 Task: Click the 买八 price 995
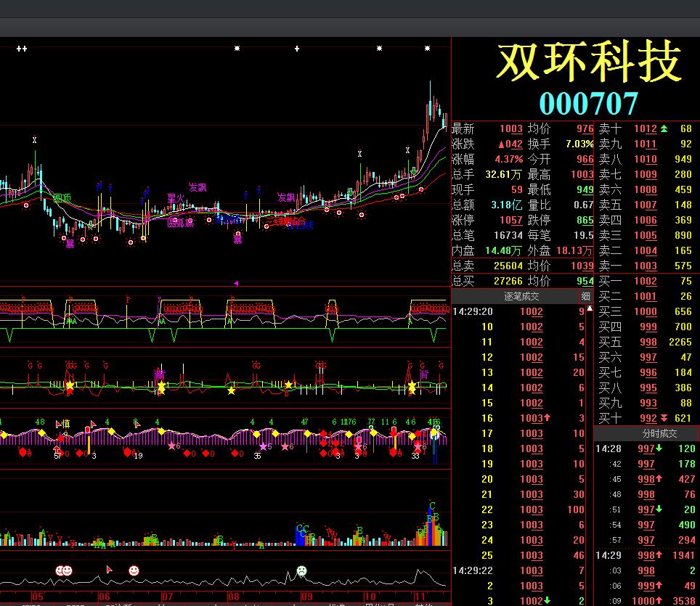click(648, 388)
